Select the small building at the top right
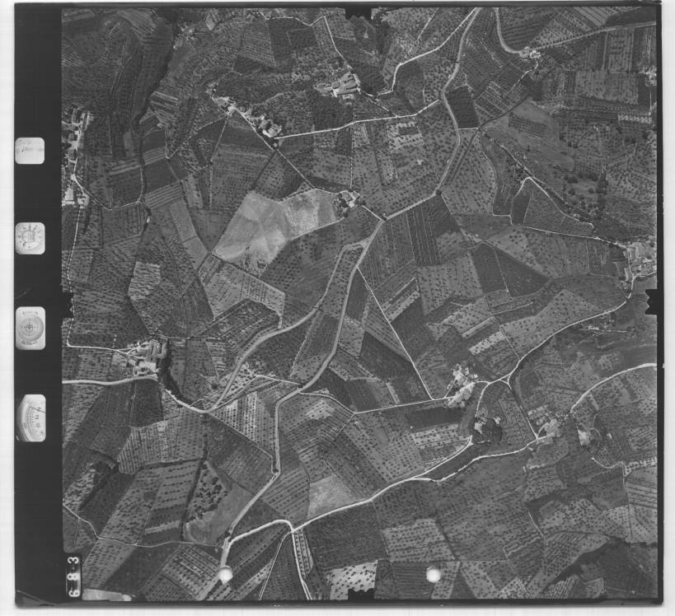675x616 pixels. [x=529, y=54]
